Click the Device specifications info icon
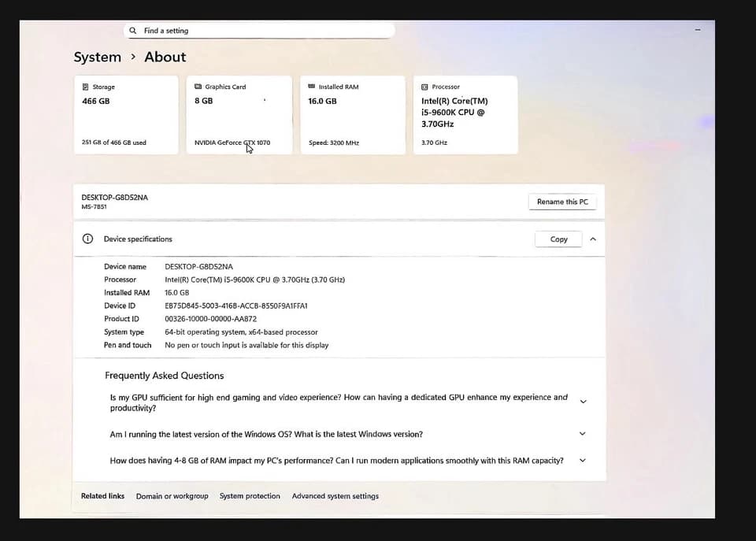This screenshot has width=756, height=541. [87, 239]
